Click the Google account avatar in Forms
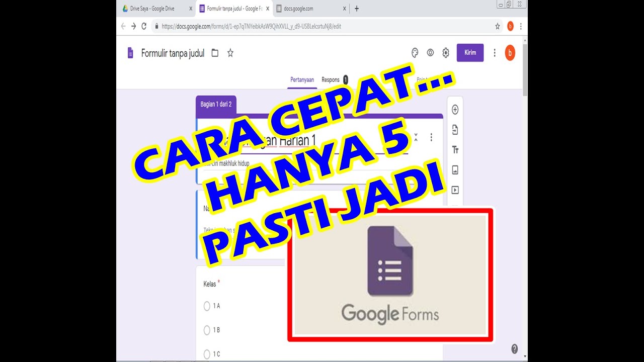 [510, 53]
